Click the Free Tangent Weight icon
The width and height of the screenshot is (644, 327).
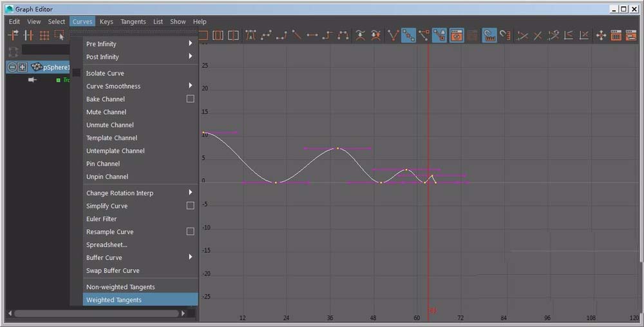pyautogui.click(x=424, y=35)
